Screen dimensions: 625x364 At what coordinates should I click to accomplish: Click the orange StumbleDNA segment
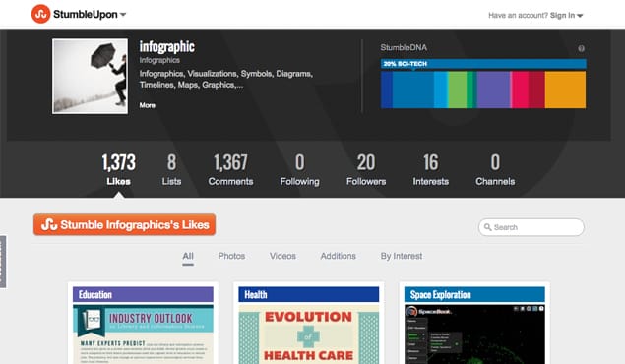565,90
